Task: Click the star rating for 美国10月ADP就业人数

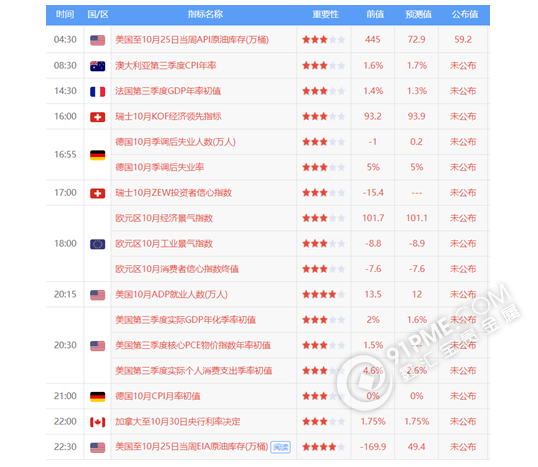Action: pyautogui.click(x=323, y=294)
